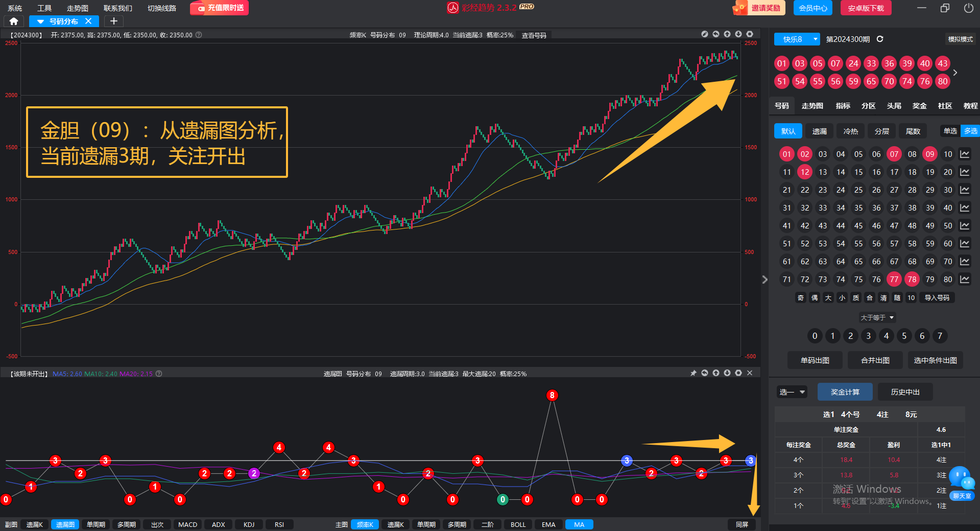Open the 快乐8 lottery type dropdown
980x531 pixels.
coord(797,39)
